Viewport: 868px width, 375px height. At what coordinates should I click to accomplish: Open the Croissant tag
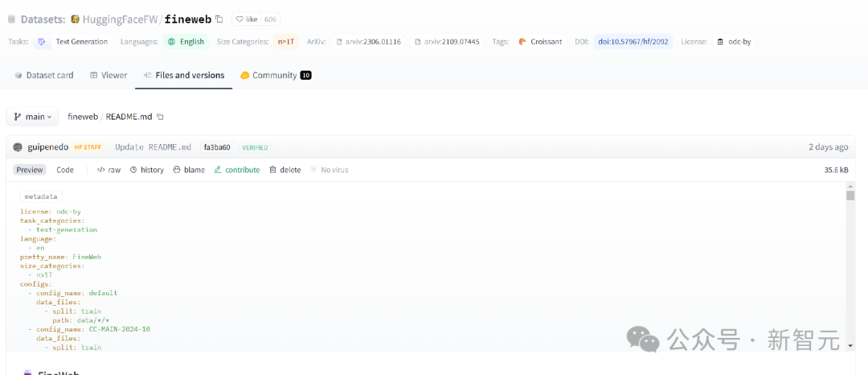click(x=540, y=42)
